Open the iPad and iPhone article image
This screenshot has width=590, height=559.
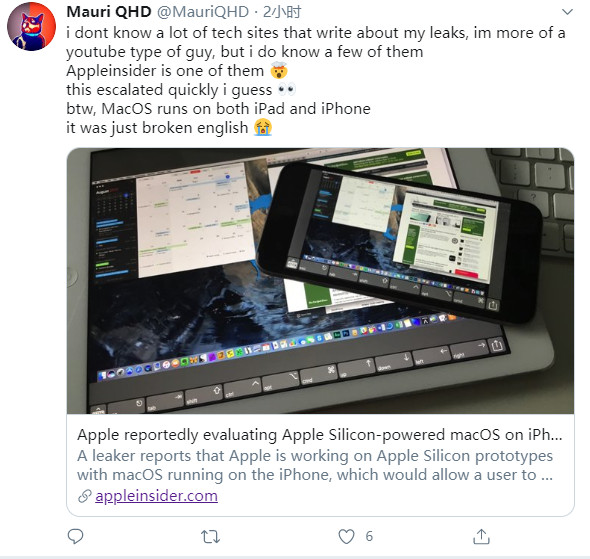tap(321, 281)
